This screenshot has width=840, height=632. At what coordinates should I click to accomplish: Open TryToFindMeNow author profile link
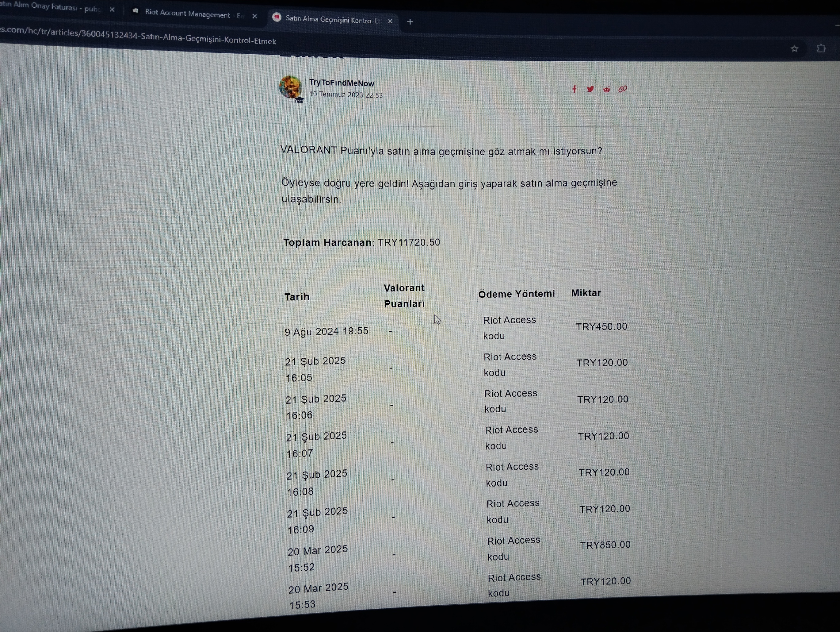click(342, 83)
